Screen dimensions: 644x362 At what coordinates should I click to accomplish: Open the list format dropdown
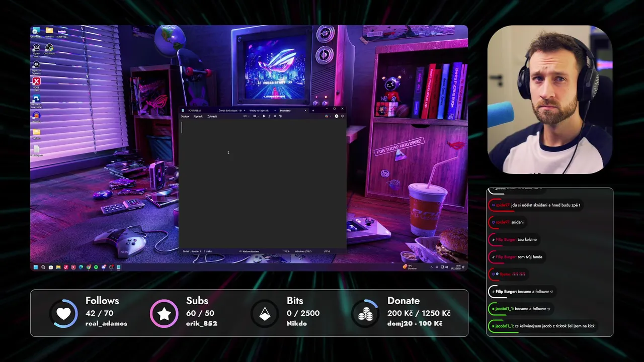(256, 116)
